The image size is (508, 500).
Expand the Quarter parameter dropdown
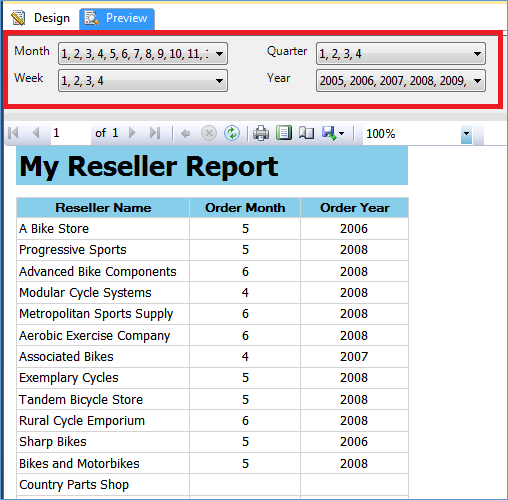coord(401,53)
